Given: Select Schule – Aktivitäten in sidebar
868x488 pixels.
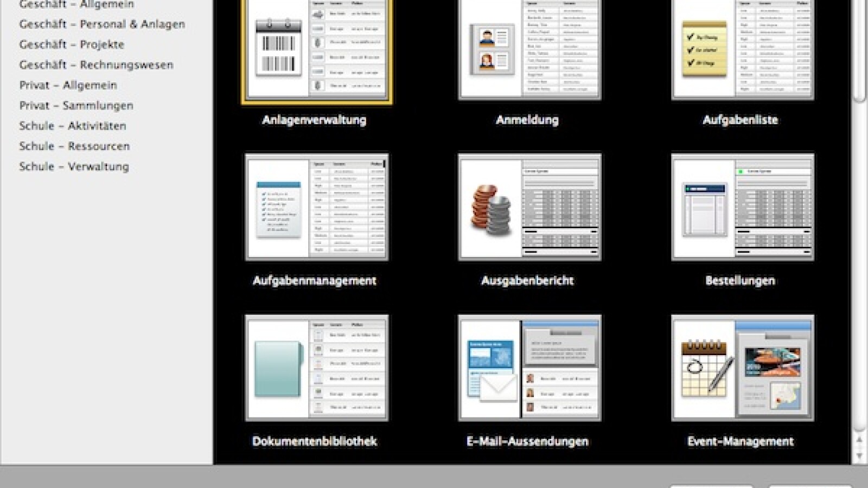Looking at the screenshot, I should pos(72,126).
